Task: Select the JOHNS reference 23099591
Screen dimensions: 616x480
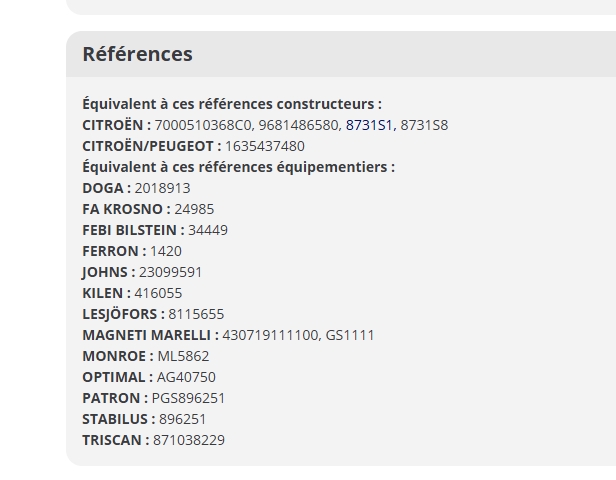Action: pos(170,272)
